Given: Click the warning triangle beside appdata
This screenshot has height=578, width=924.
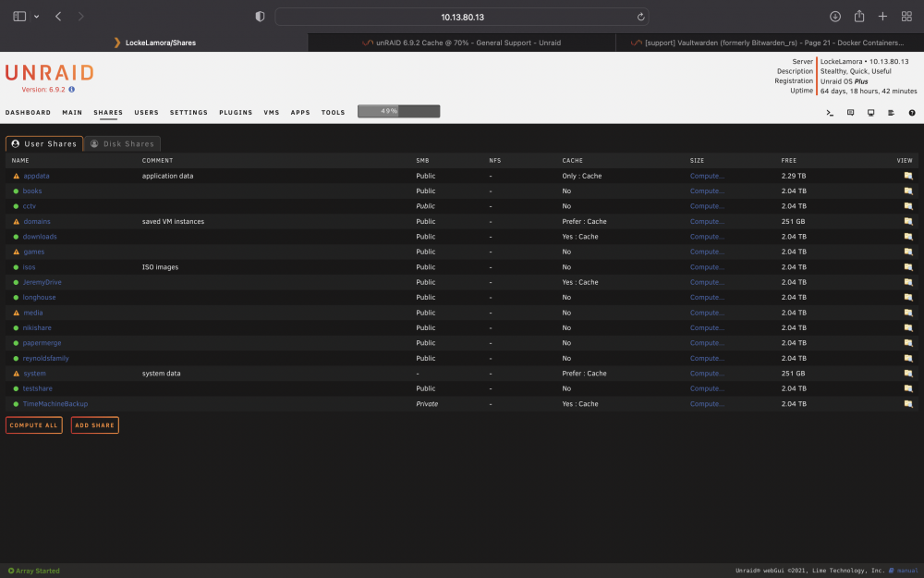Looking at the screenshot, I should (x=16, y=176).
